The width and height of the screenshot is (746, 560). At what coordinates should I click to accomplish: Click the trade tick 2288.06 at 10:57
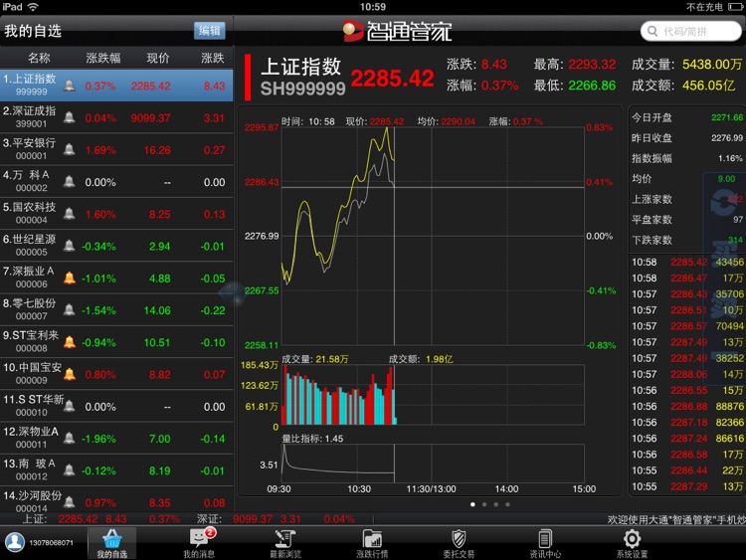687,374
